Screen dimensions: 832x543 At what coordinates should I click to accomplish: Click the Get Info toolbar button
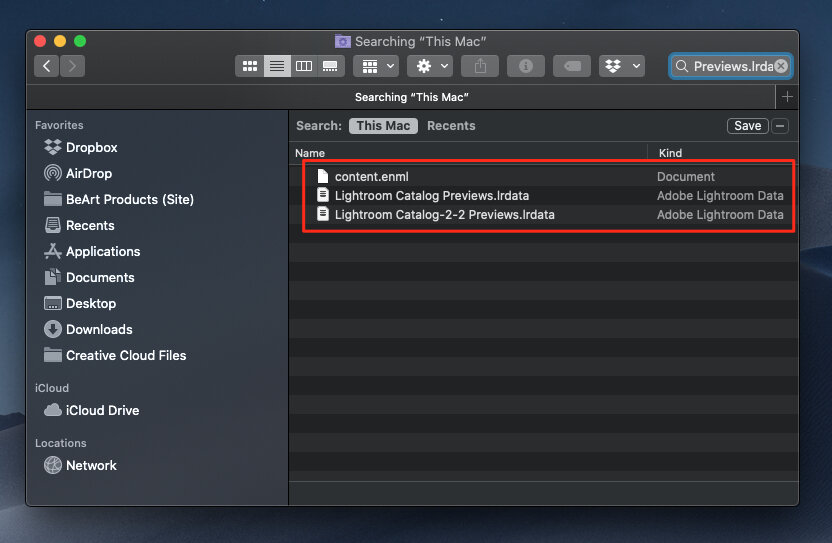526,66
